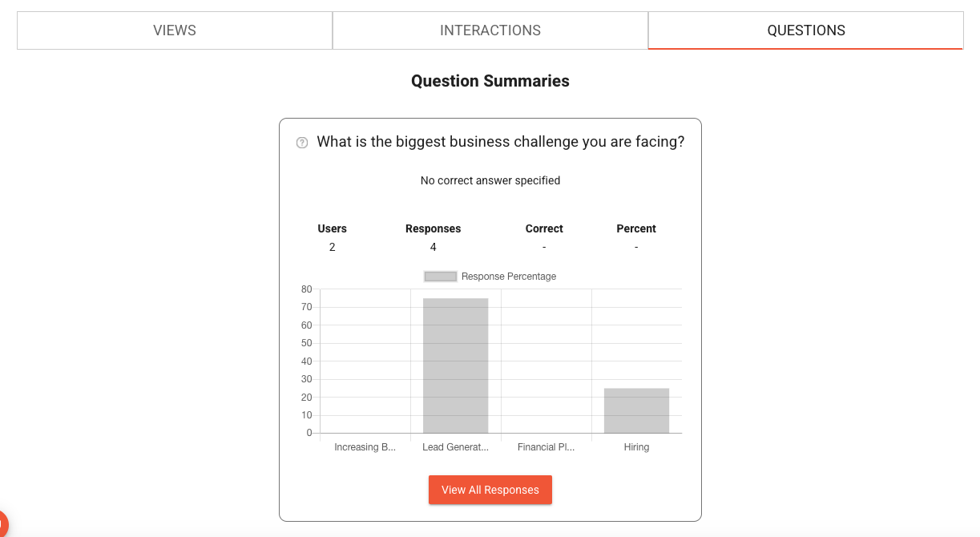
Task: Click the 'No correct answer specified' text
Action: pyautogui.click(x=490, y=180)
